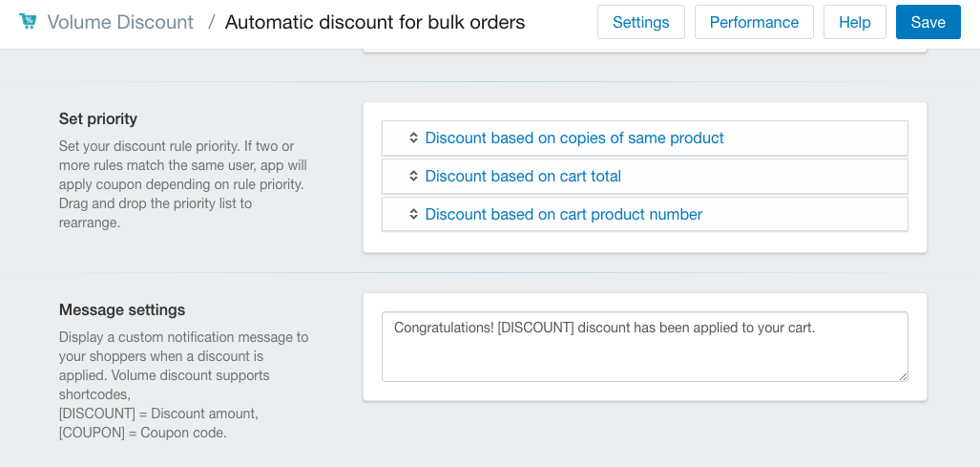Open Help
980x467 pixels.
tap(854, 22)
